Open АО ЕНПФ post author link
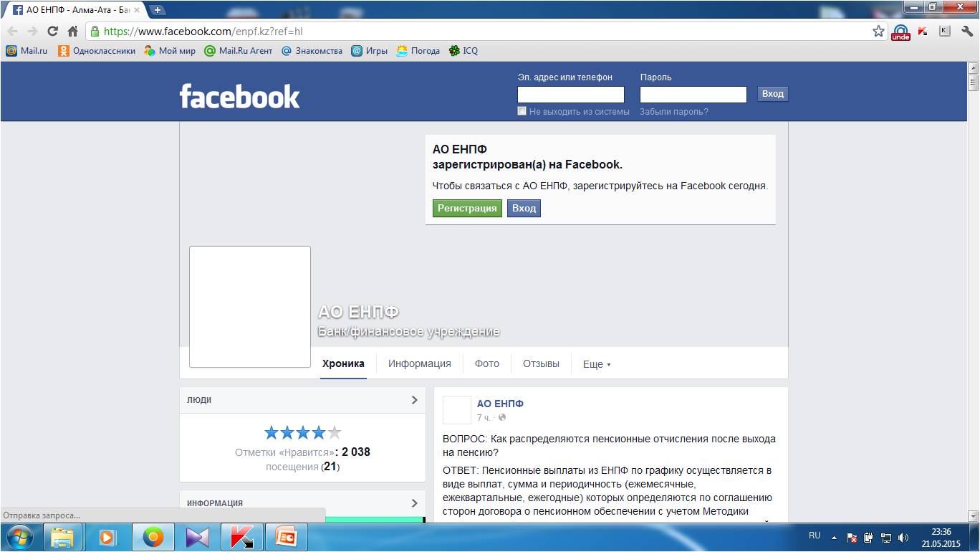The width and height of the screenshot is (980, 552). 500,404
